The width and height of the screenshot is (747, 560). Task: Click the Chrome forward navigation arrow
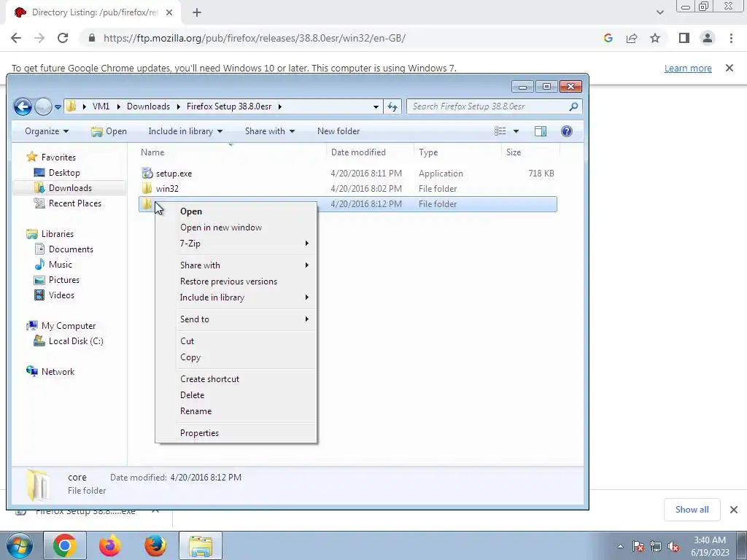pyautogui.click(x=39, y=38)
